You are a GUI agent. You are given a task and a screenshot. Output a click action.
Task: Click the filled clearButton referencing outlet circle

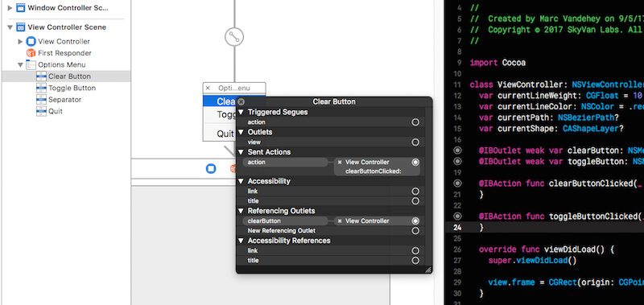tap(415, 221)
